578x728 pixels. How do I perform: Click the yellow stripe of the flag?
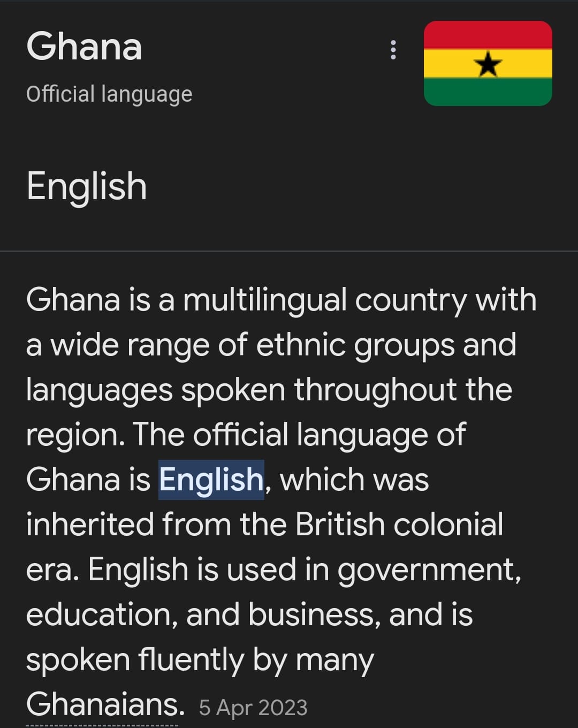click(x=450, y=64)
